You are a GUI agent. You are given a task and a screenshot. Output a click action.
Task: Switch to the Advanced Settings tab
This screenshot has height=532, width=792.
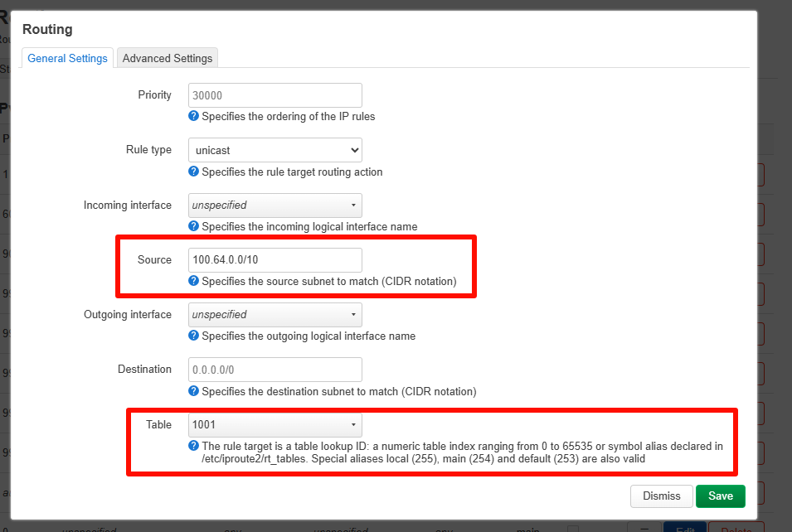(x=168, y=58)
